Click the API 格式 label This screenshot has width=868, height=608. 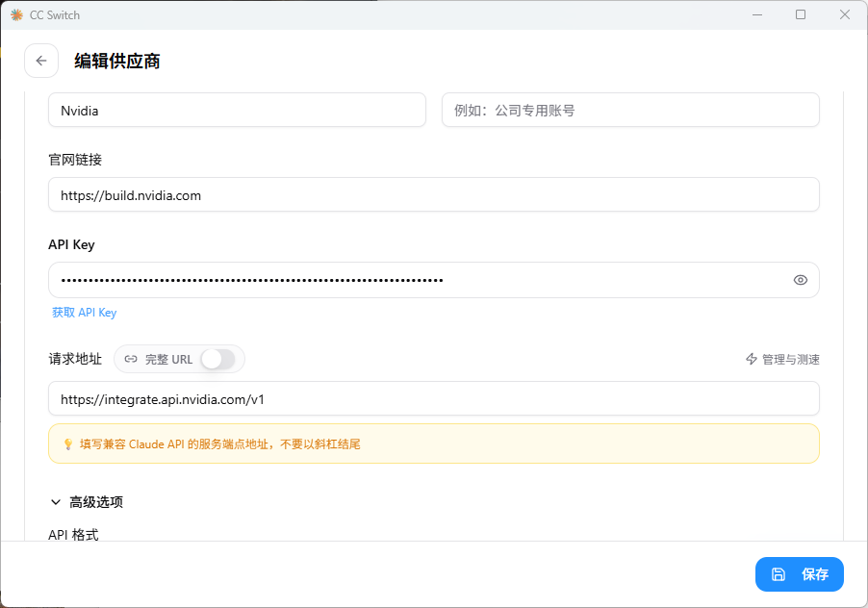pyautogui.click(x=73, y=535)
